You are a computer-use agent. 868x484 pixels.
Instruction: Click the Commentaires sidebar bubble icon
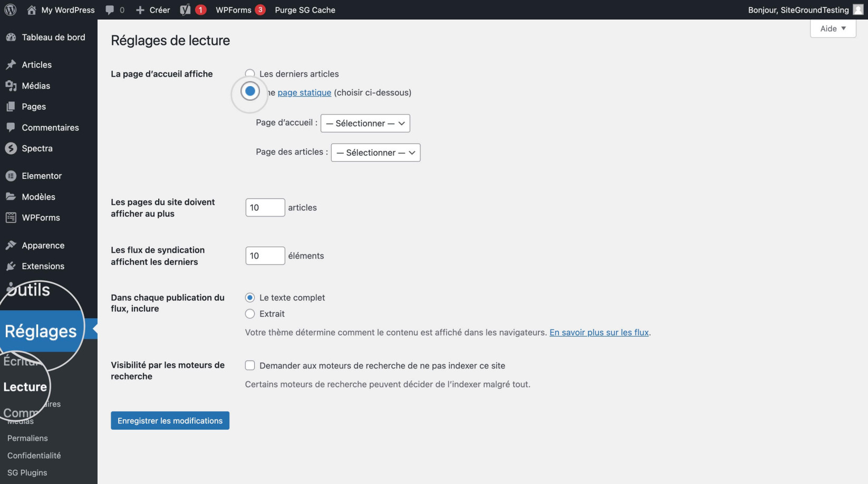(11, 128)
